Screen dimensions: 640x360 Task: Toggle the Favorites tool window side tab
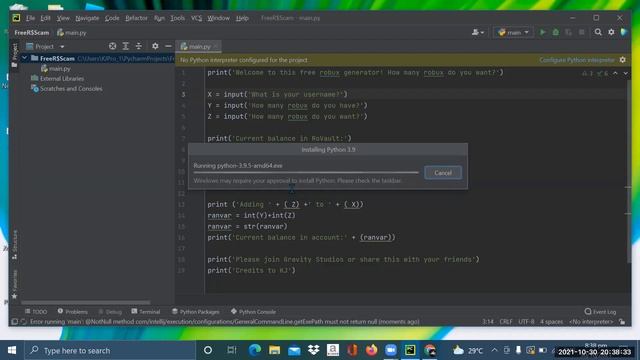point(15,284)
